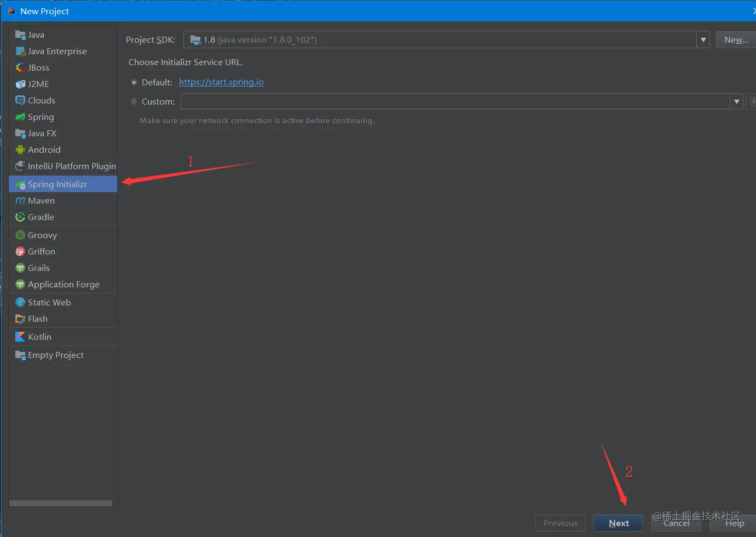Click the Java Enterprise icon

click(x=20, y=51)
